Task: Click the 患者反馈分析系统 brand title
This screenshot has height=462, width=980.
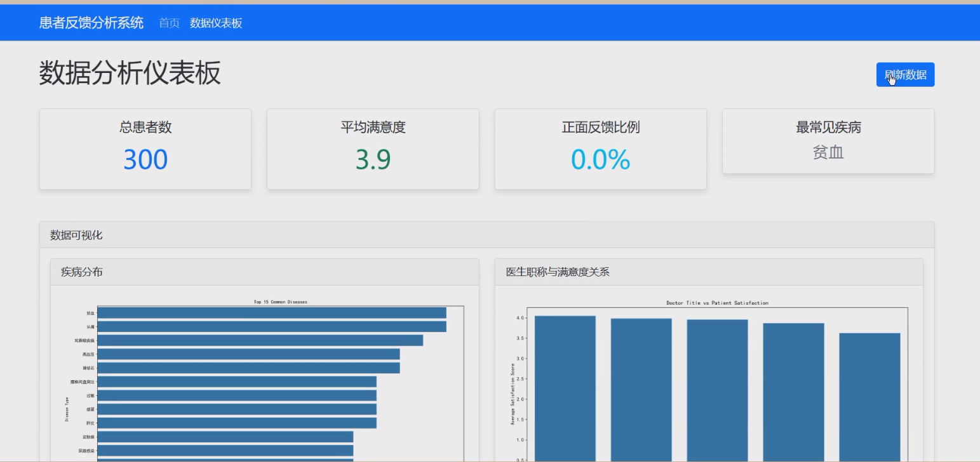Action: [x=91, y=23]
